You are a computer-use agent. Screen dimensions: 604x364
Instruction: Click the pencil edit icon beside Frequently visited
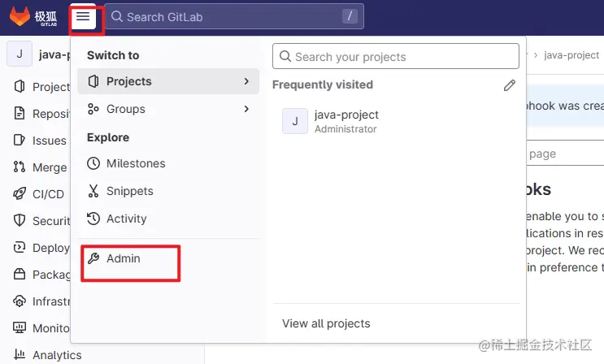(x=510, y=85)
